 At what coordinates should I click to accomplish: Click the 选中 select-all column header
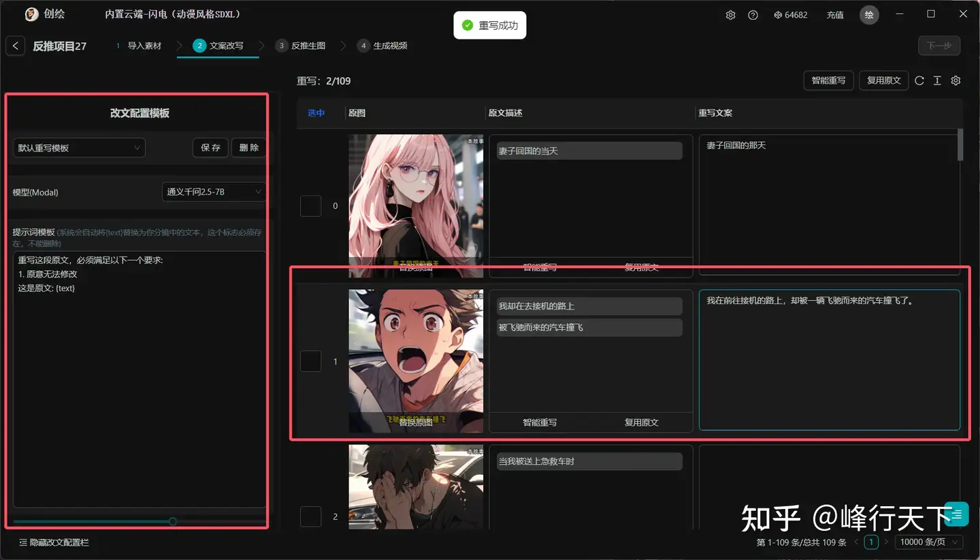[316, 113]
